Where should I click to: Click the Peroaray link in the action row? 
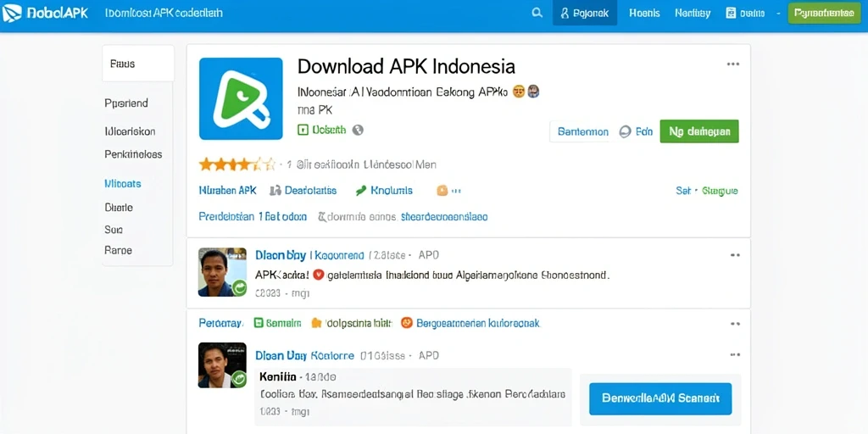point(220,323)
